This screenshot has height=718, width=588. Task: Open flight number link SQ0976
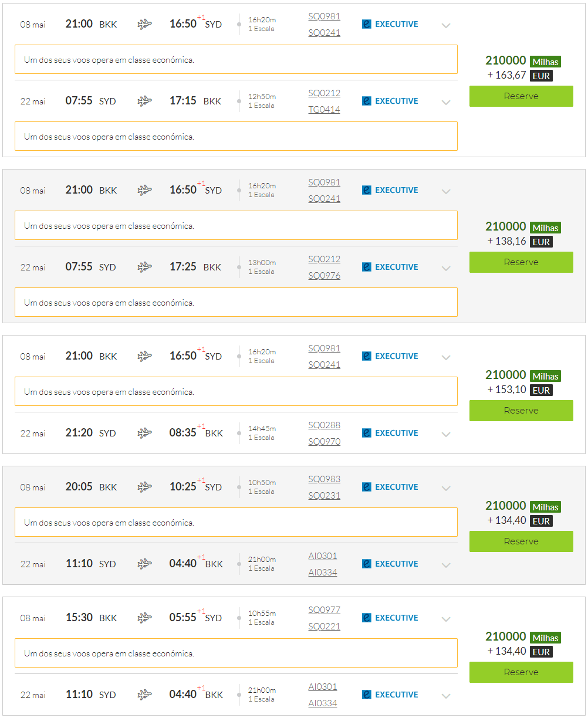click(x=325, y=276)
